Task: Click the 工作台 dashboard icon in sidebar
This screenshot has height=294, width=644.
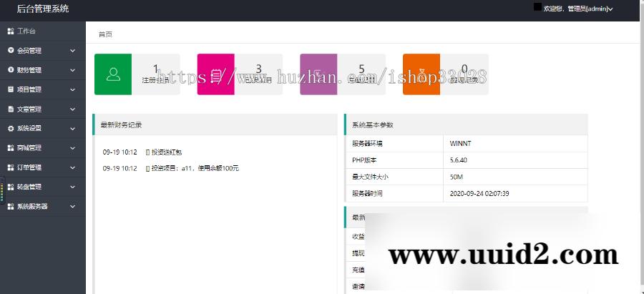Action: tap(11, 31)
